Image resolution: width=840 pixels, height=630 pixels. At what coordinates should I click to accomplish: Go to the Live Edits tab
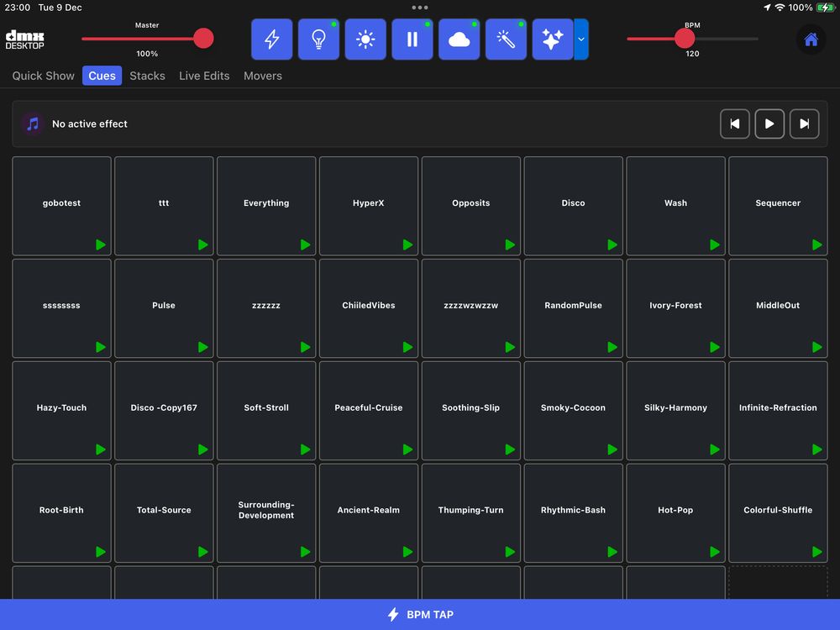pos(204,76)
